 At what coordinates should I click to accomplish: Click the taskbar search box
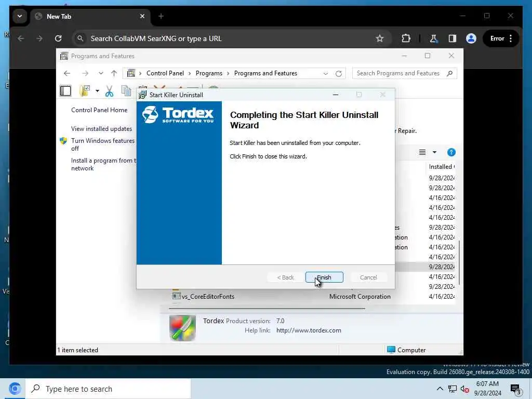point(109,389)
